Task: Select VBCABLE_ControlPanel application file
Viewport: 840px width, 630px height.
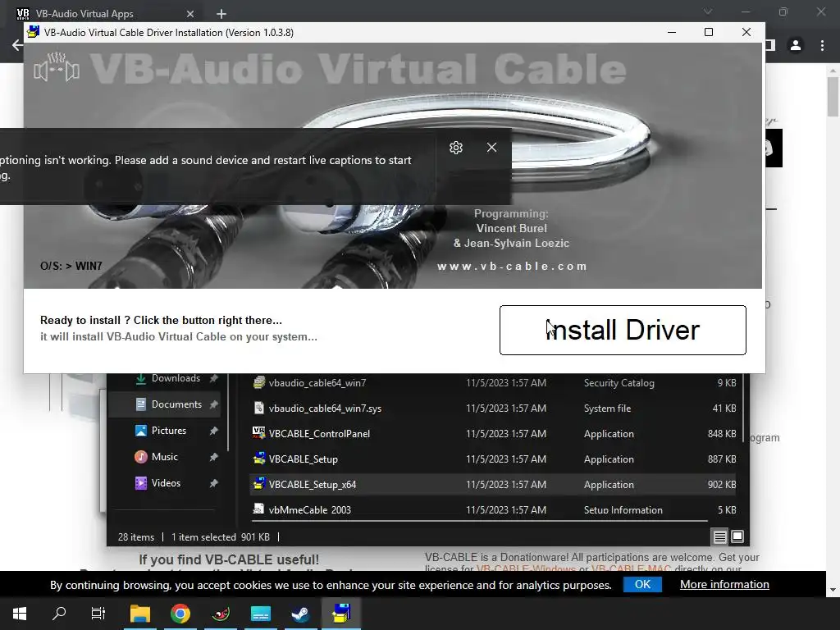Action: [x=493, y=433]
